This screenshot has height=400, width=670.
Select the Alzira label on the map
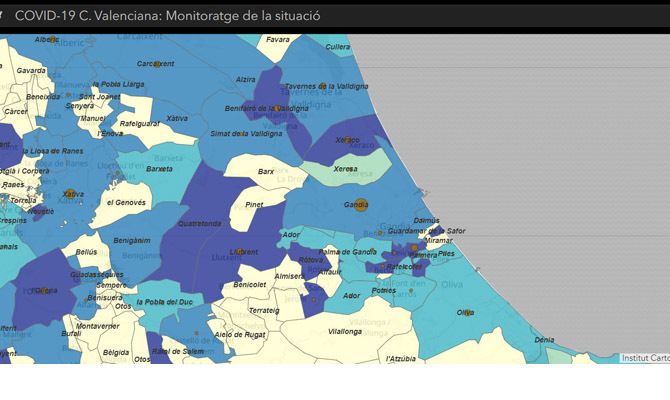[x=246, y=79]
